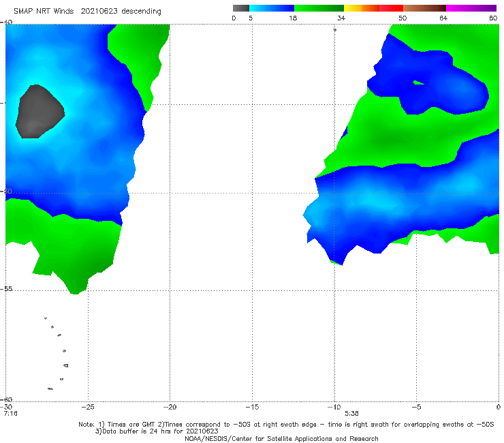Click the note line starting 'Note: 1) Times are GMT'
The width and height of the screenshot is (504, 443).
tap(286, 425)
